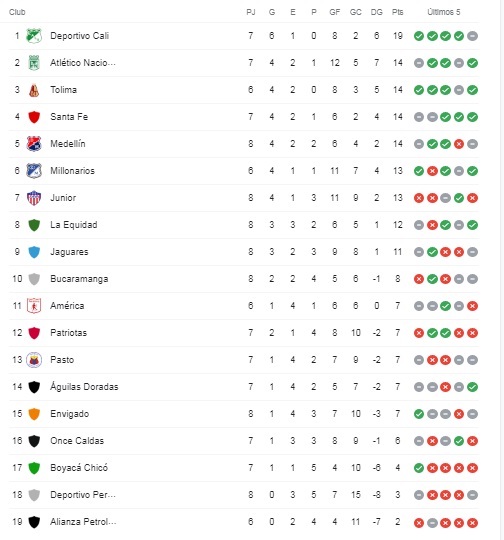Click the Atlético Nacional club crest
The width and height of the screenshot is (504, 540).
point(34,63)
